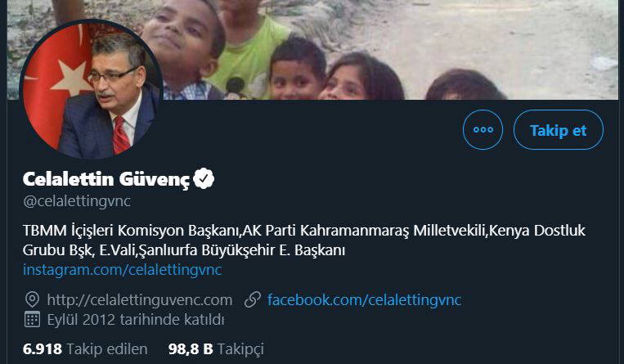Click the @celalettingvnc username handle

coord(77,200)
